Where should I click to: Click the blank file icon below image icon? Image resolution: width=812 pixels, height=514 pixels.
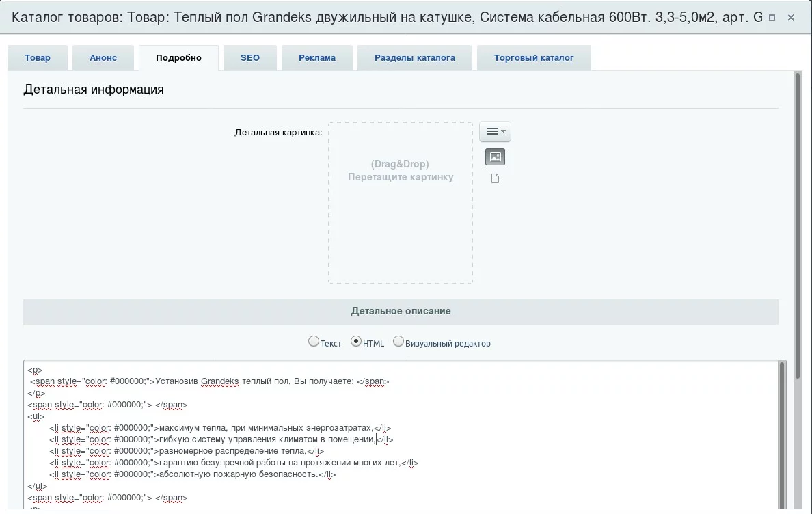click(495, 179)
